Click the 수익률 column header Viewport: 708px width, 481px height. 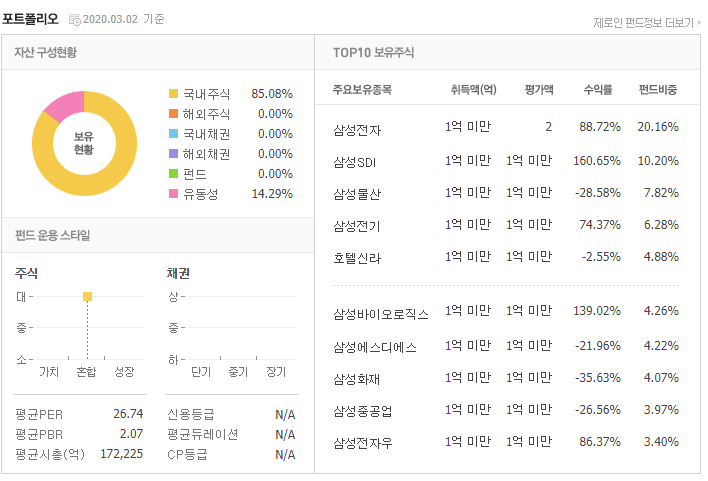598,89
